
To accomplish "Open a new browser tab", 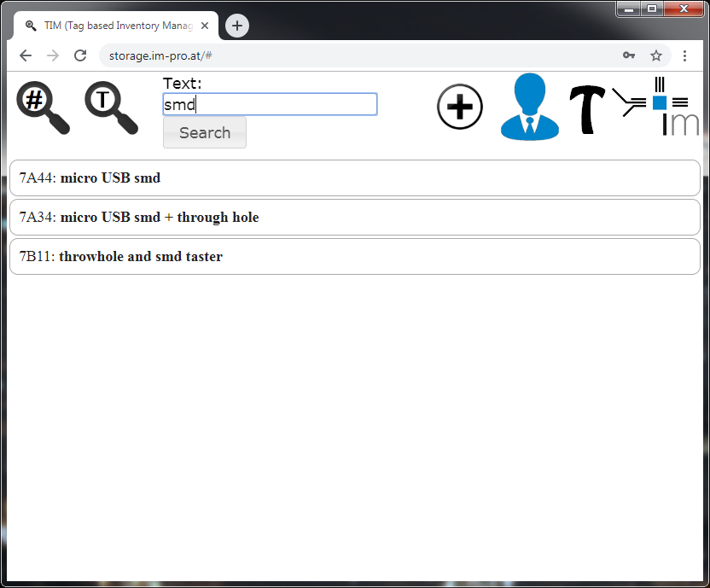I will (x=236, y=26).
